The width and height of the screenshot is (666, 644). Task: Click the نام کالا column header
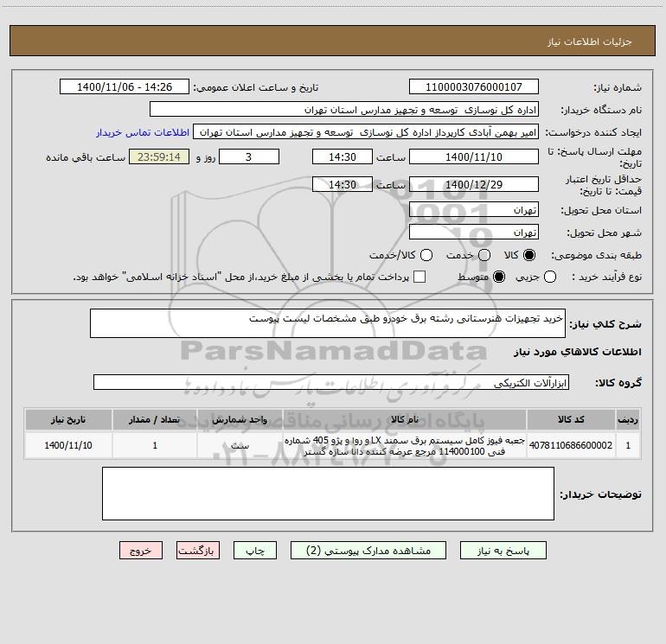[x=405, y=419]
